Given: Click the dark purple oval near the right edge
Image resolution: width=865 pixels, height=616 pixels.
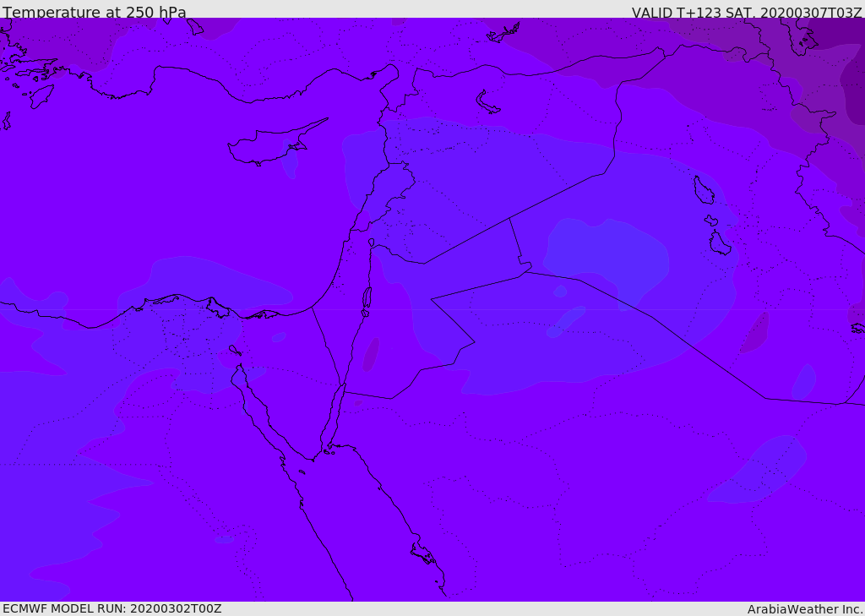Looking at the screenshot, I should pyautogui.click(x=754, y=332).
